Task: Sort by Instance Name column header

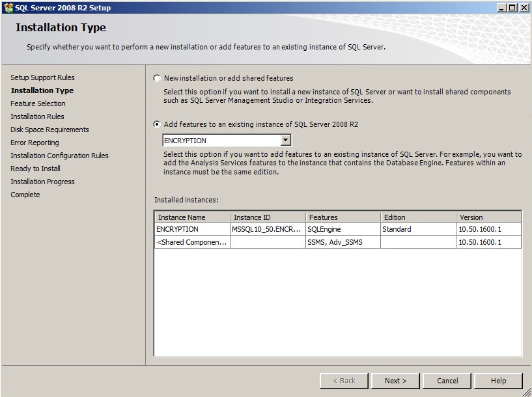Action: (193, 217)
